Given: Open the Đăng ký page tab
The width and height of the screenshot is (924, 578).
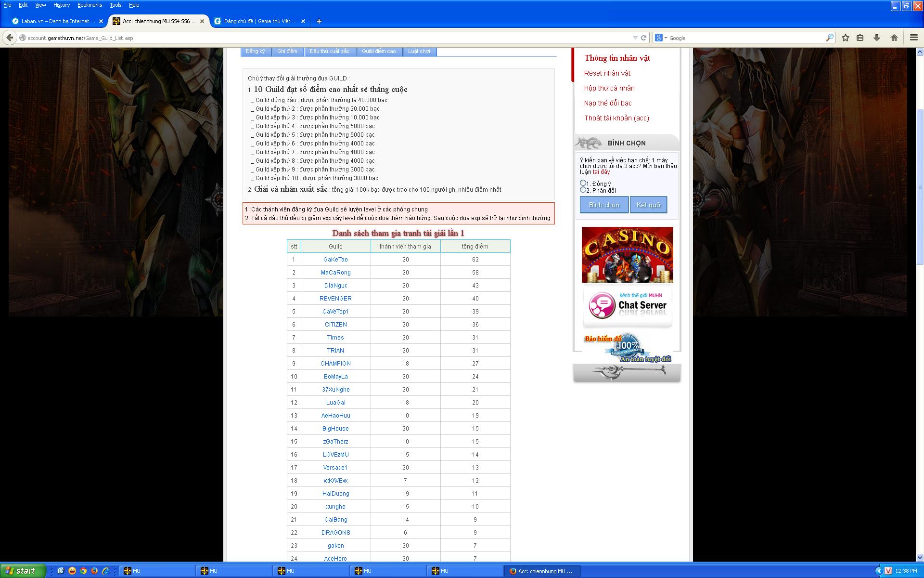Looking at the screenshot, I should point(255,51).
